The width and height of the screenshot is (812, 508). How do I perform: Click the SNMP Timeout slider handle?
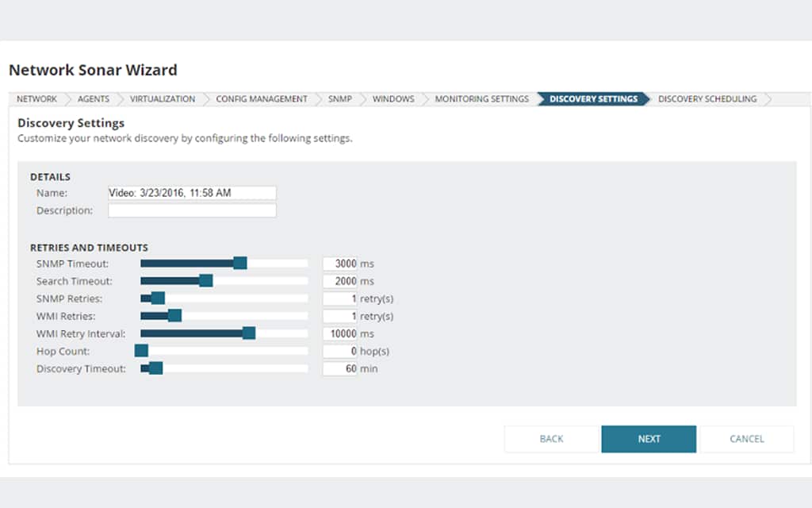[x=240, y=263]
